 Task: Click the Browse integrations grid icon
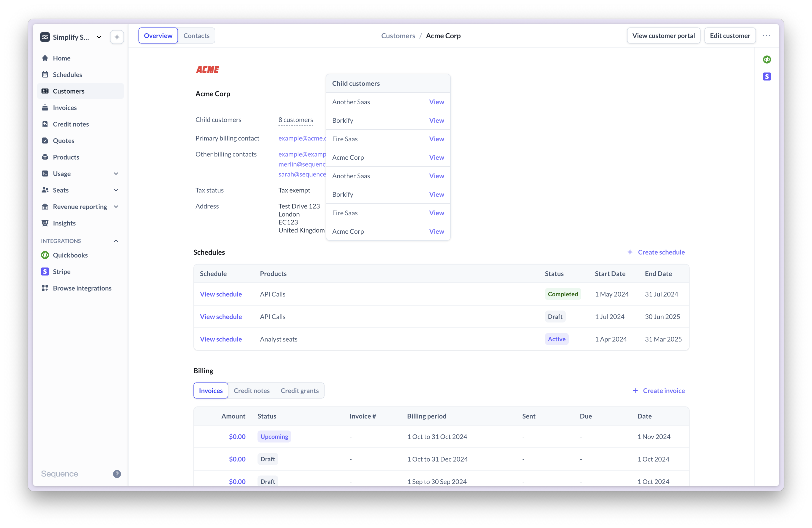(45, 288)
